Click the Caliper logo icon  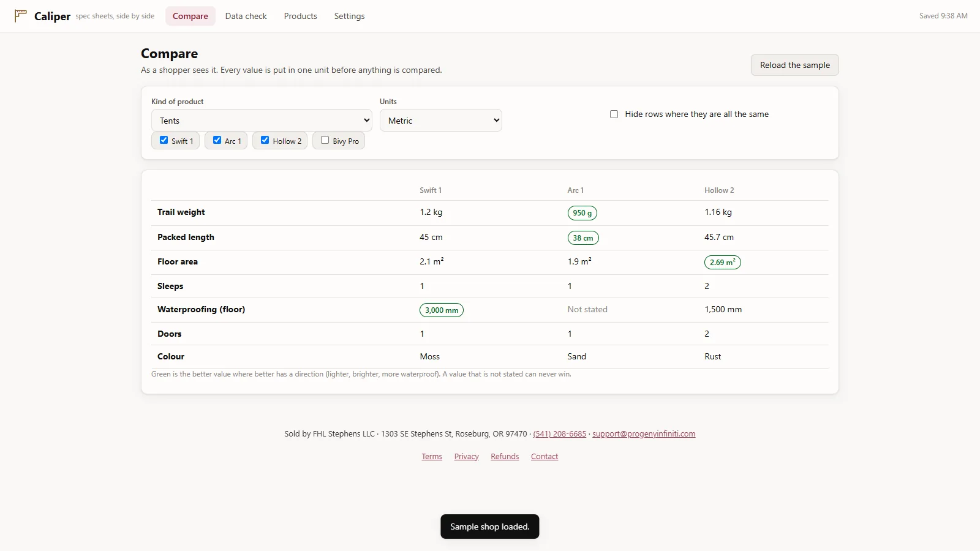[x=21, y=15]
